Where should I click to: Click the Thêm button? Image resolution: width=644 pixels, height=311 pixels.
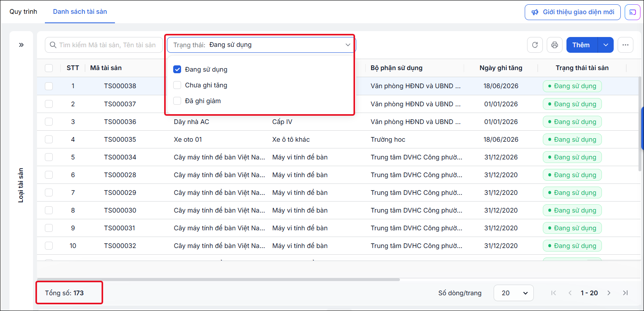point(581,45)
